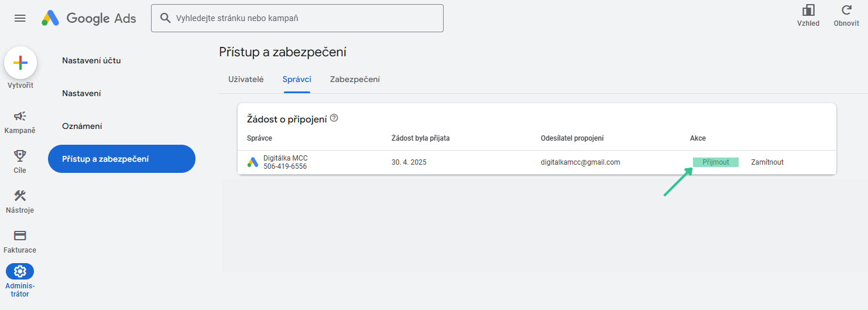Click the Obnovit refresh icon
The width and height of the screenshot is (868, 310).
coord(846,11)
